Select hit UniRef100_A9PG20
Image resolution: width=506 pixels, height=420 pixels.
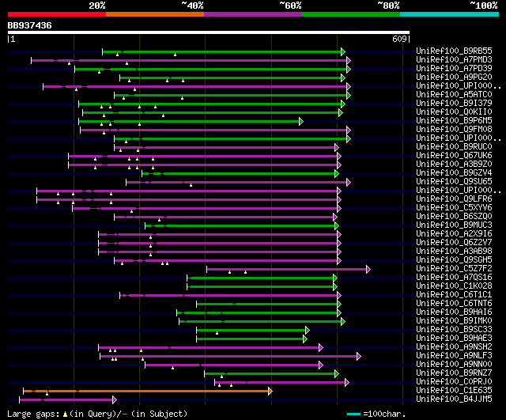[x=454, y=78]
